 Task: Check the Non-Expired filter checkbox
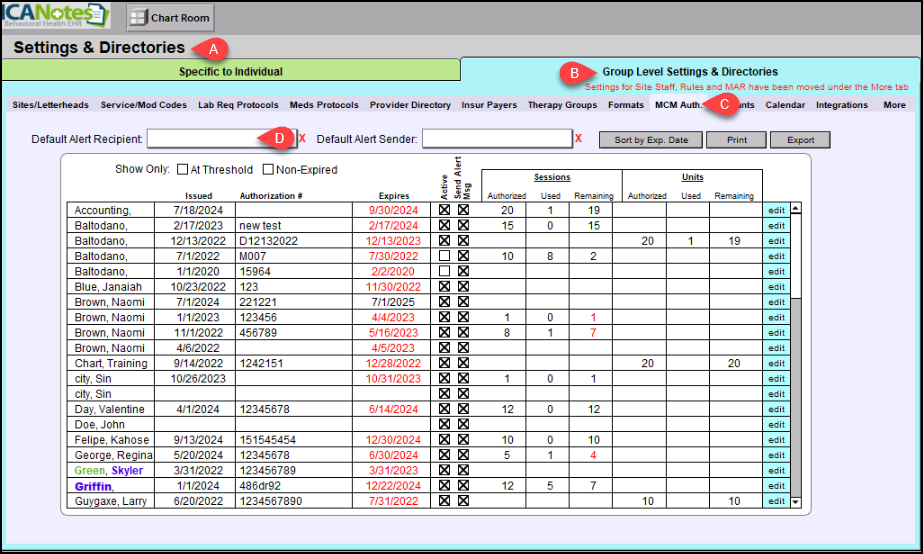(268, 170)
